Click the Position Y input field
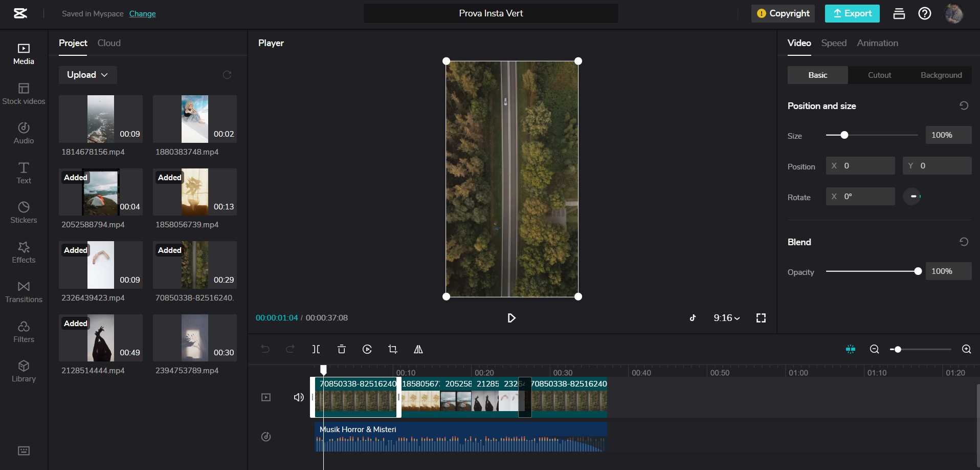Screen dimensions: 980x470 (x=937, y=166)
